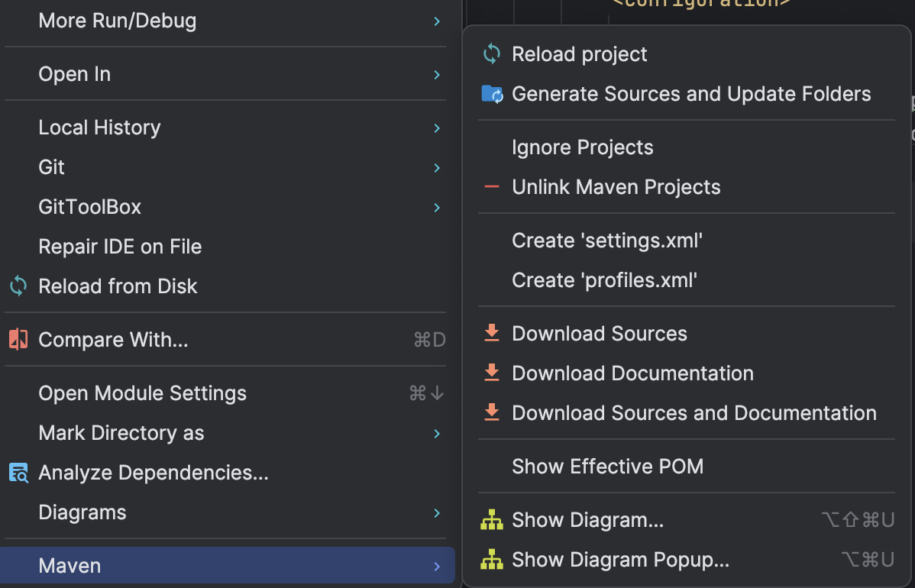Expand the Git submenu arrow

(437, 167)
